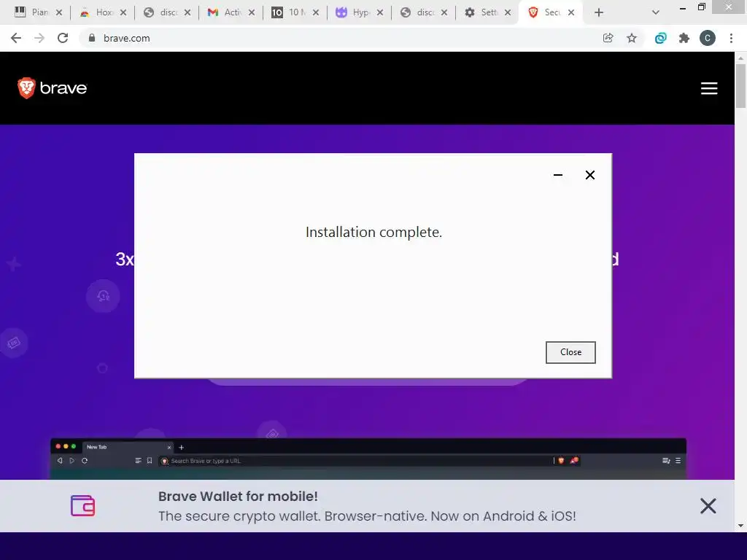Screen dimensions: 747x560
Task: Bookmark this tab with the star
Action: click(x=632, y=38)
